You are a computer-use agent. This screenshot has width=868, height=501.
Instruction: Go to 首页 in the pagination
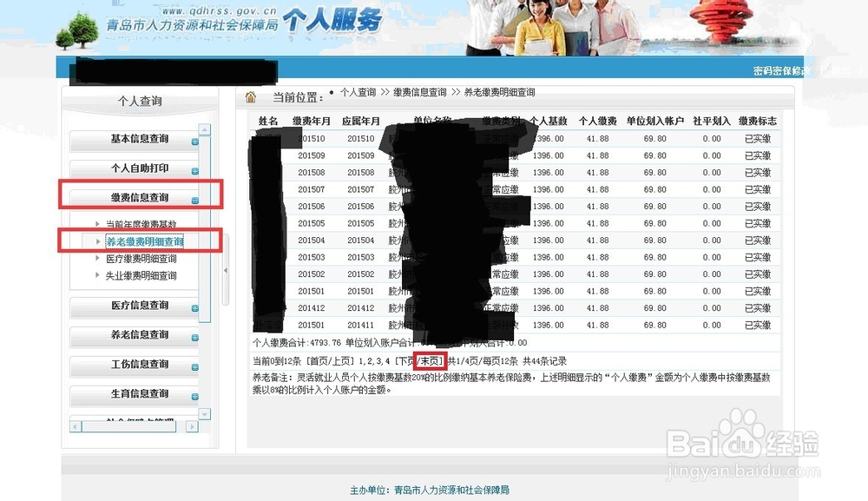click(319, 361)
